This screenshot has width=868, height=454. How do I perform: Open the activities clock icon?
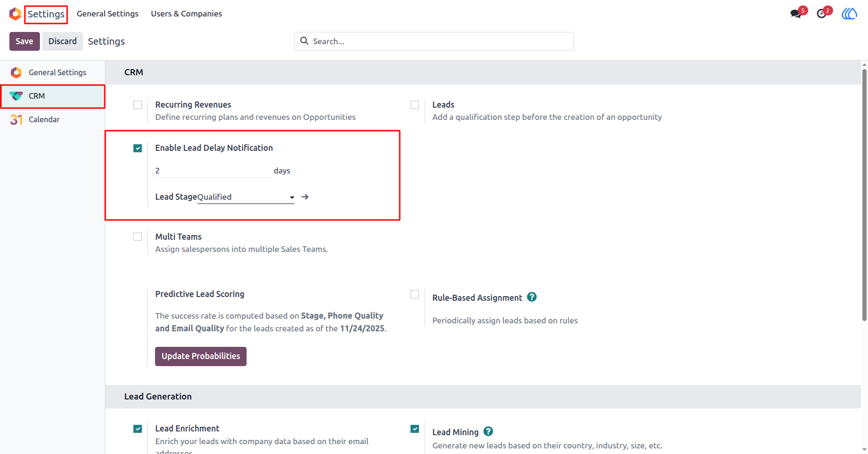click(x=821, y=14)
